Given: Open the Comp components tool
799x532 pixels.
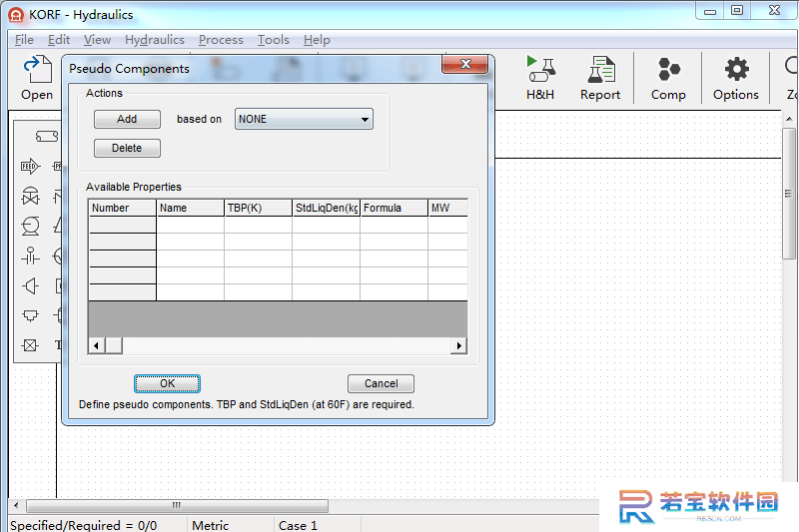Looking at the screenshot, I should pyautogui.click(x=668, y=78).
